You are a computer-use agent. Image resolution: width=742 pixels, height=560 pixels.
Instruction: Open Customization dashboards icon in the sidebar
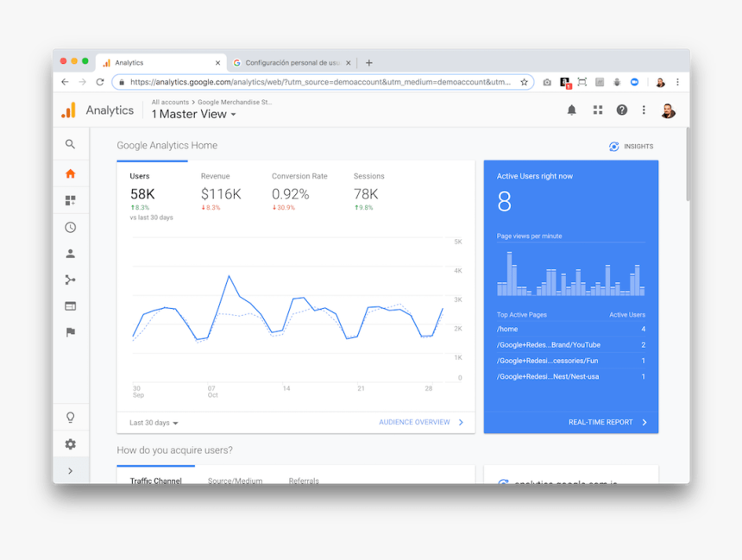pos(70,200)
